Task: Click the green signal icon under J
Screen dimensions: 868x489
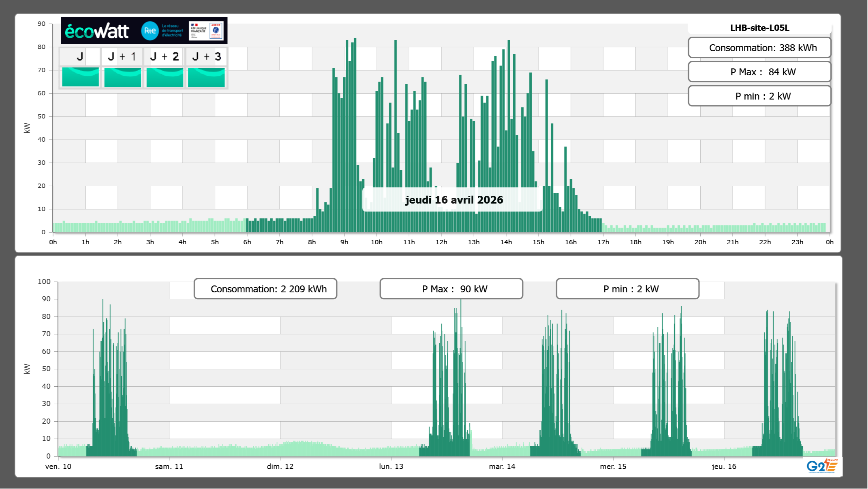Action: point(81,77)
